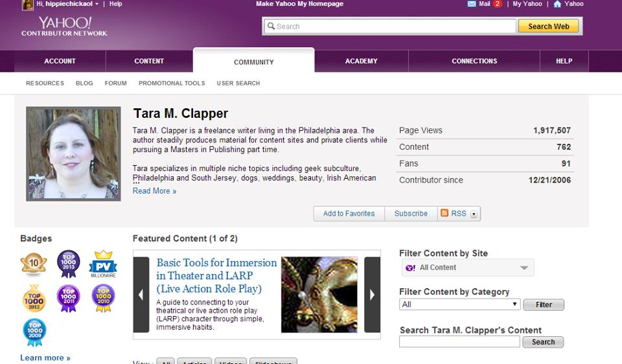Image resolution: width=622 pixels, height=364 pixels.
Task: Click the Search Web button
Action: [549, 26]
